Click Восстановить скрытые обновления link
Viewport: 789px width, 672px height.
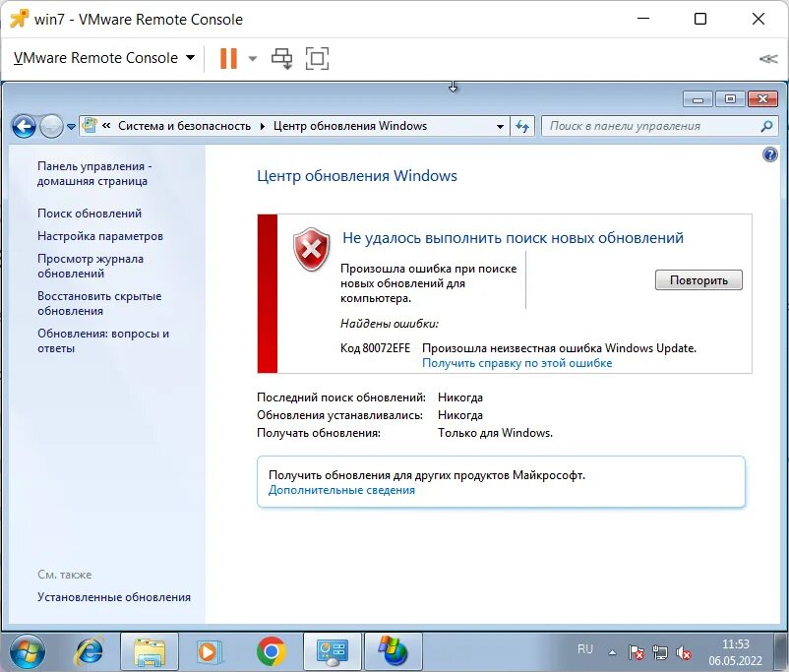point(99,304)
